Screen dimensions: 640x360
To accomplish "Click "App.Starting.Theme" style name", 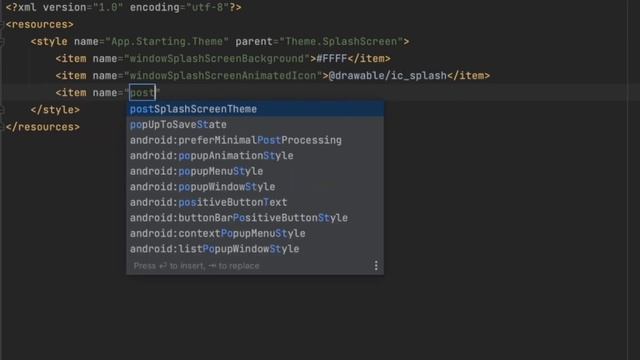I will tap(167, 42).
